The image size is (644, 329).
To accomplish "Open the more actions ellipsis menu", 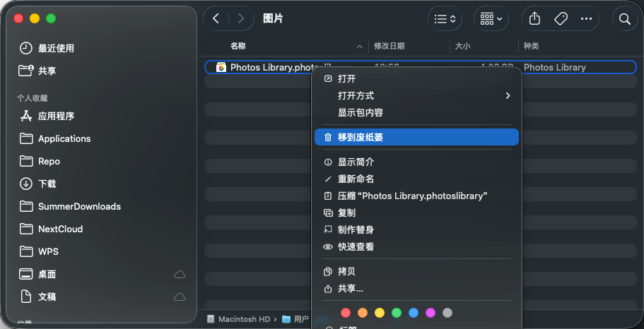I will tap(586, 19).
